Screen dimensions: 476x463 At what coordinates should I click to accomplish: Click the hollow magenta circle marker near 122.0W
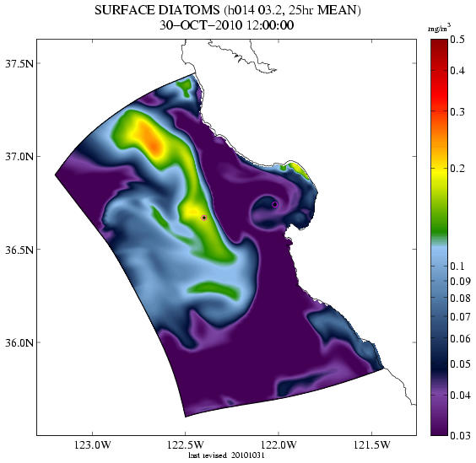[x=275, y=204]
